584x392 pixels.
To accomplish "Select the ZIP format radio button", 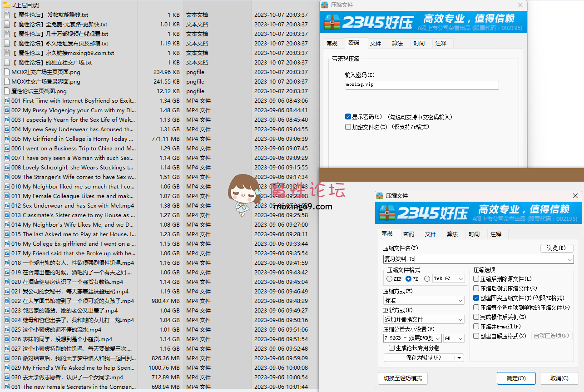I will [x=389, y=278].
